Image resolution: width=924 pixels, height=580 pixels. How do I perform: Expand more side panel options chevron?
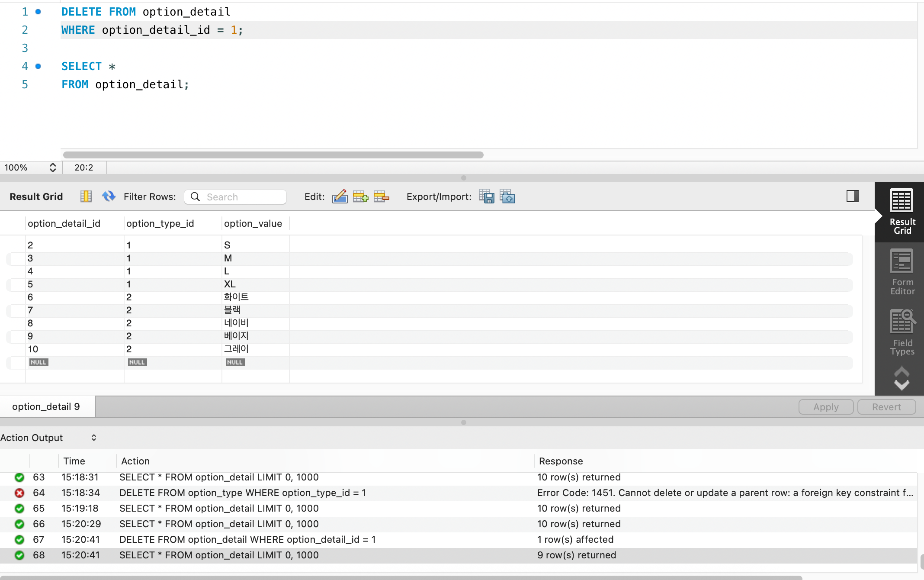point(902,378)
